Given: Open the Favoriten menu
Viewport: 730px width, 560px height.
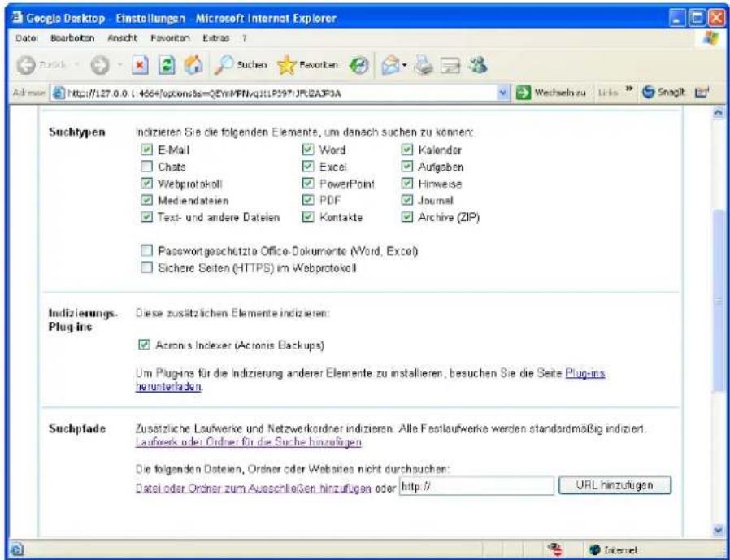Looking at the screenshot, I should [170, 38].
